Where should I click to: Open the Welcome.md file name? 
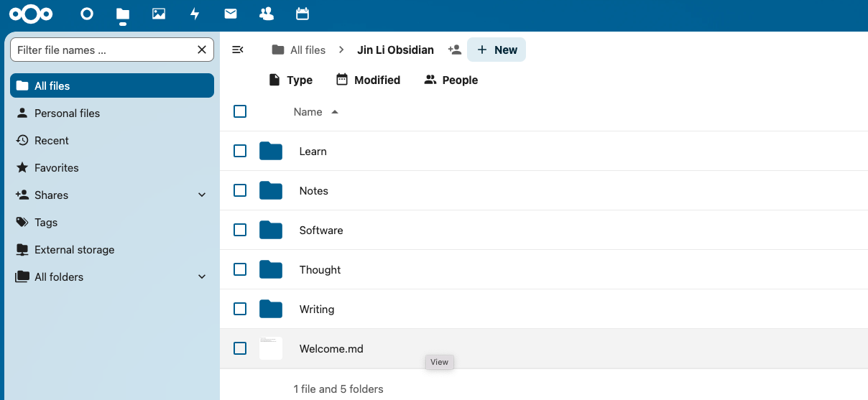click(x=331, y=349)
